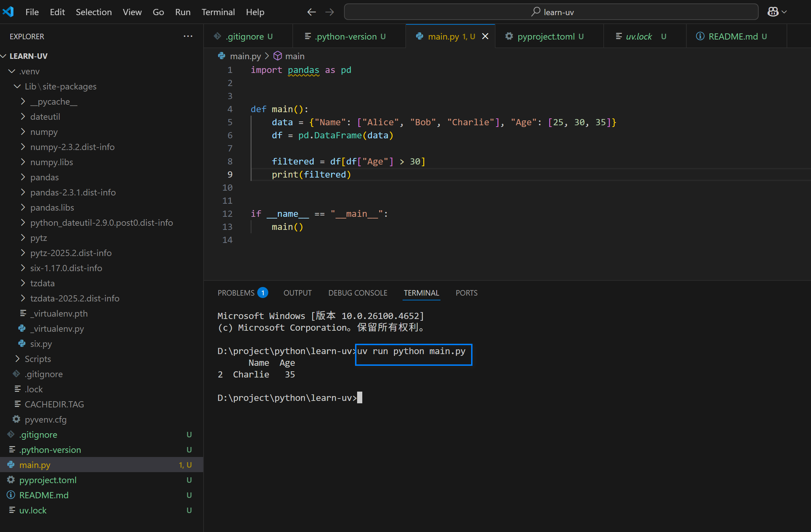This screenshot has width=811, height=532.
Task: Open the learn-uv command search box
Action: click(551, 12)
